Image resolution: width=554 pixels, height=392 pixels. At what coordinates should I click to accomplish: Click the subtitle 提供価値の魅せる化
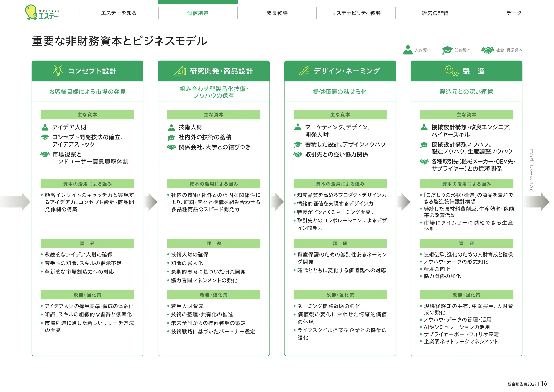[x=340, y=92]
